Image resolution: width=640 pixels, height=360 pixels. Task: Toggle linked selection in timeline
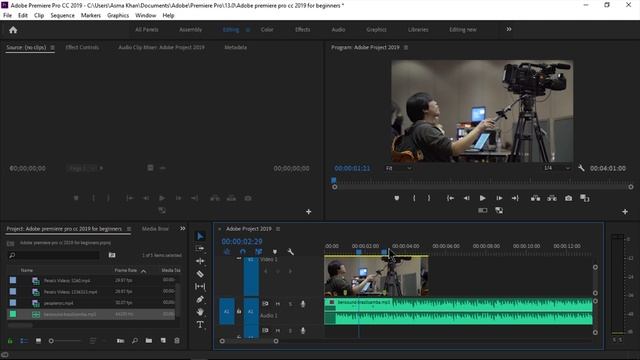coord(258,252)
